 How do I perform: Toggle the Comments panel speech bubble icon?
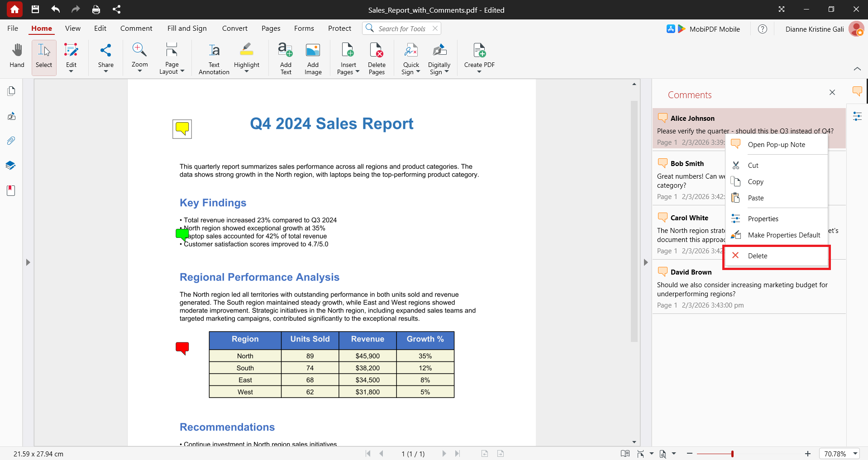pos(857,91)
